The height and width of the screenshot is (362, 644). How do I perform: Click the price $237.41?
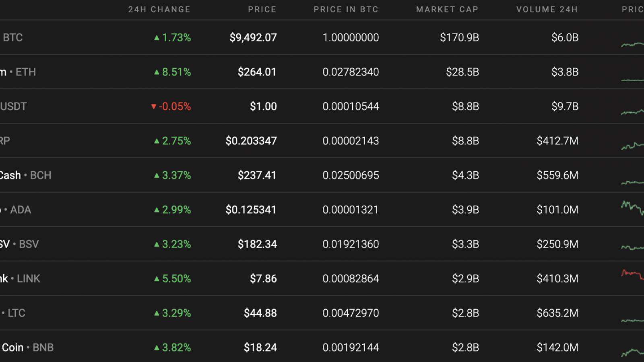click(x=257, y=175)
